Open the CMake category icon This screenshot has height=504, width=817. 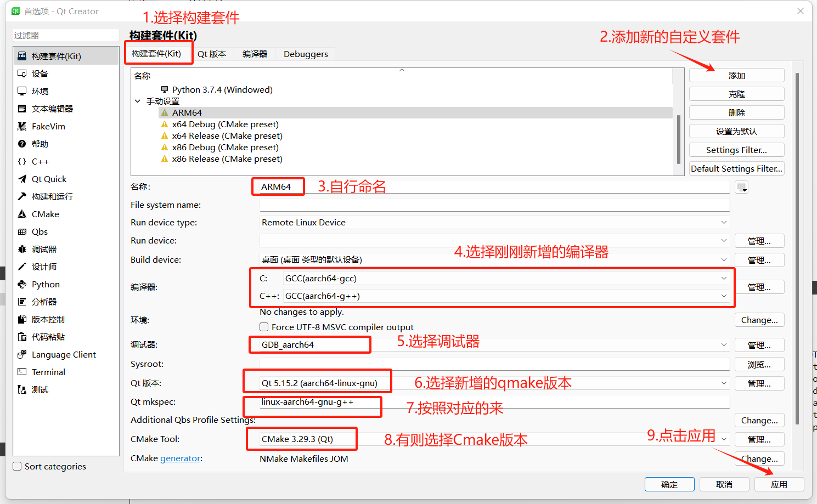tap(22, 214)
